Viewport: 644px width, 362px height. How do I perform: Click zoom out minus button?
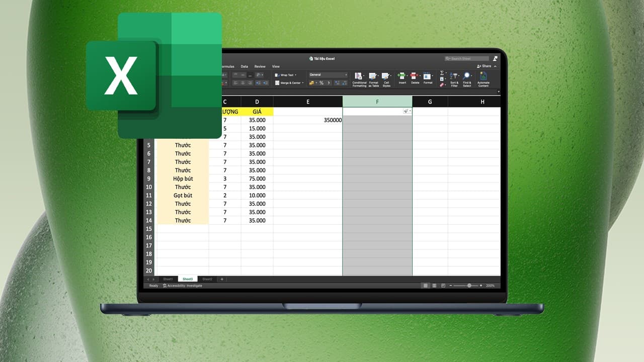451,286
